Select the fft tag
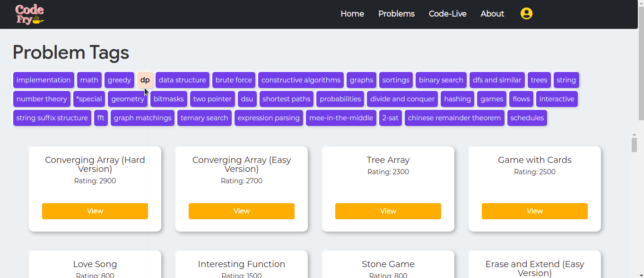This screenshot has height=278, width=644. coord(101,118)
